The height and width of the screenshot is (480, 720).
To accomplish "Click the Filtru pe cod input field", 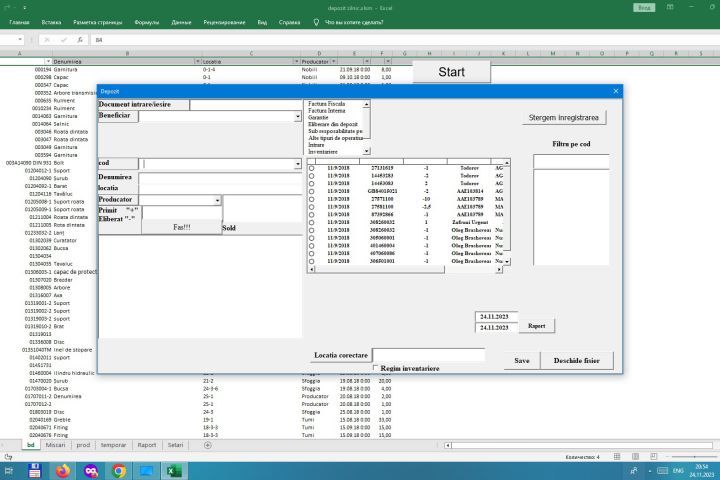I will [x=571, y=162].
